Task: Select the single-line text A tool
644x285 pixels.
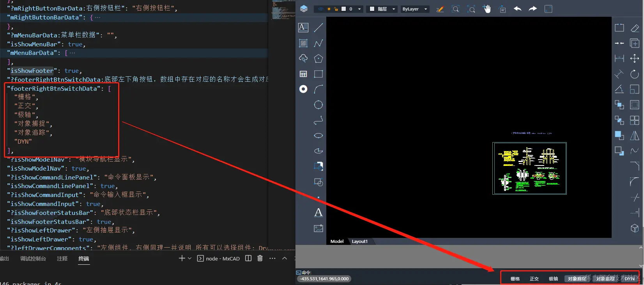Action: click(318, 213)
